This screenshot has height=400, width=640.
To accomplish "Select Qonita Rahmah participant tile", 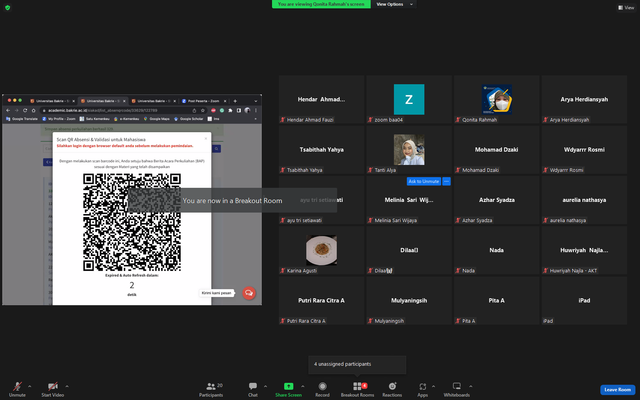I will (x=497, y=99).
